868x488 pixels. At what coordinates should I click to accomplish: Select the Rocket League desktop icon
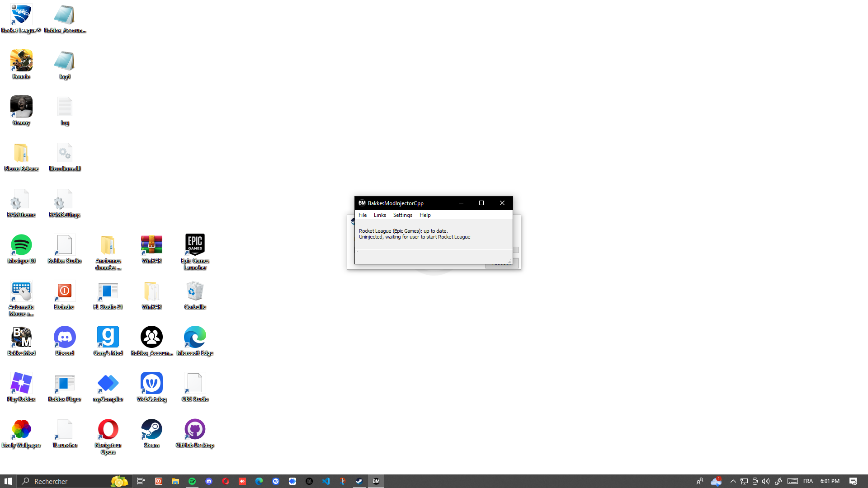(x=21, y=15)
